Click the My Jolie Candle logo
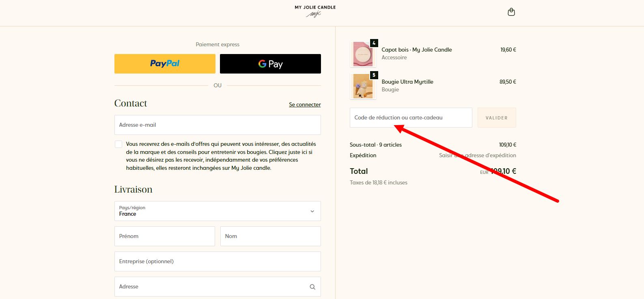The height and width of the screenshot is (299, 644). [x=315, y=11]
